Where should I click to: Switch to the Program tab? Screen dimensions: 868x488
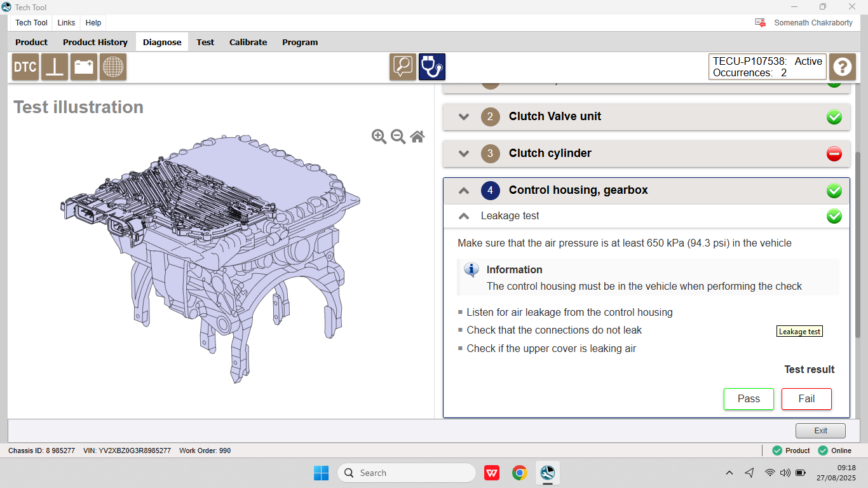(x=300, y=42)
